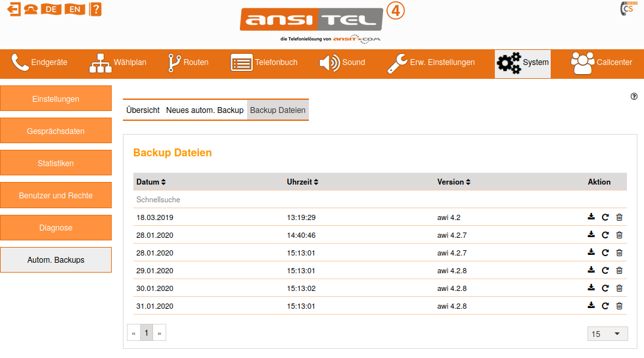Click the small help icon at right edge

pos(634,97)
